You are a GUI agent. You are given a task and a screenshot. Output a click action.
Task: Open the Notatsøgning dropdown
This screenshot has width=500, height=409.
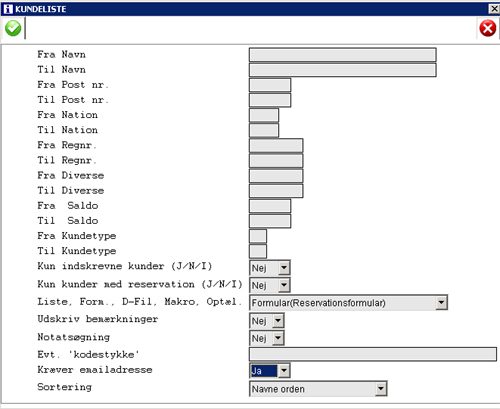point(278,338)
